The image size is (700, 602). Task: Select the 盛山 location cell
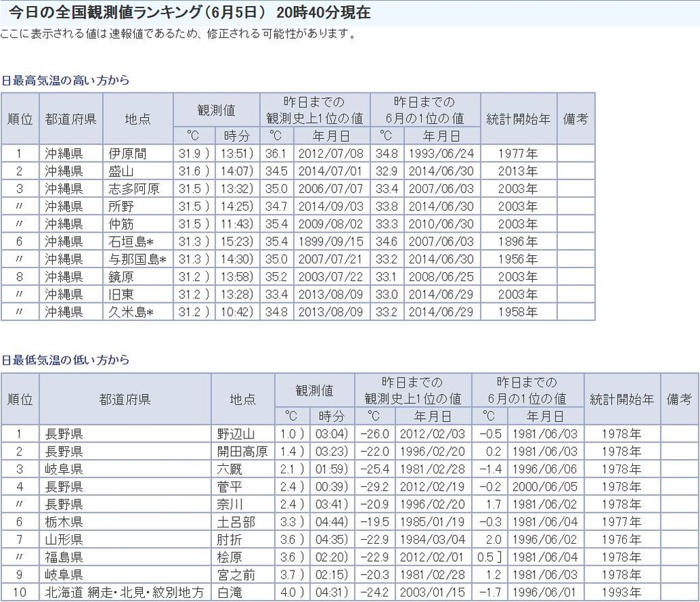point(120,171)
